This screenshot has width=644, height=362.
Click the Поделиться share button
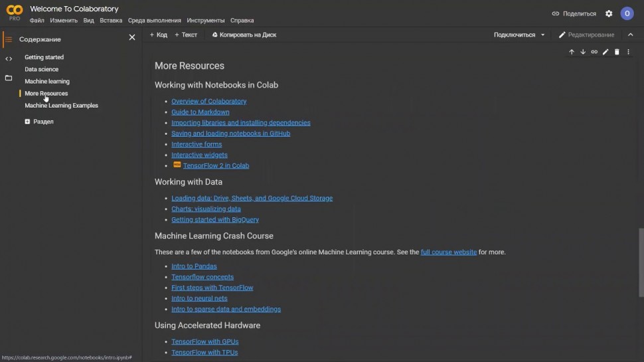(x=574, y=13)
